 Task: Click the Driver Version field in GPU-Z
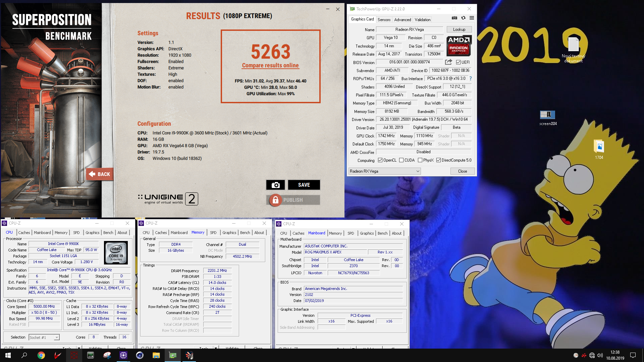coord(424,119)
